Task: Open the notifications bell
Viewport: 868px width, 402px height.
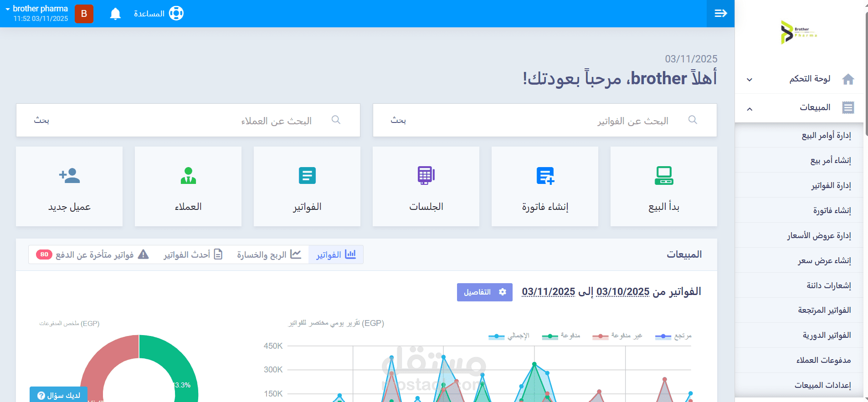Action: 115,14
